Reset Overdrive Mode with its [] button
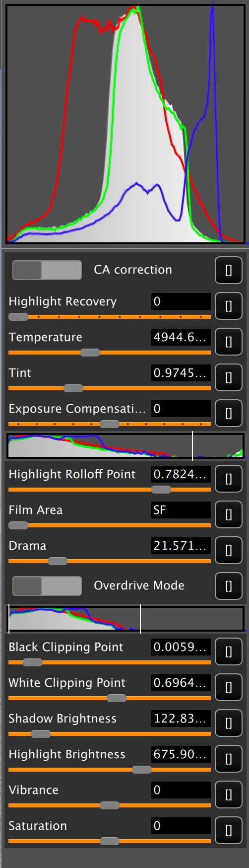 click(229, 586)
